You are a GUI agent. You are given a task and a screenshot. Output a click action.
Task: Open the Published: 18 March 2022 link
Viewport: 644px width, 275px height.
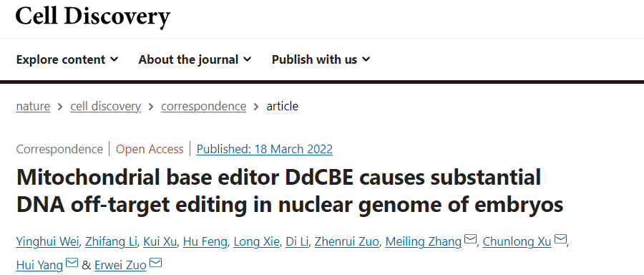265,149
